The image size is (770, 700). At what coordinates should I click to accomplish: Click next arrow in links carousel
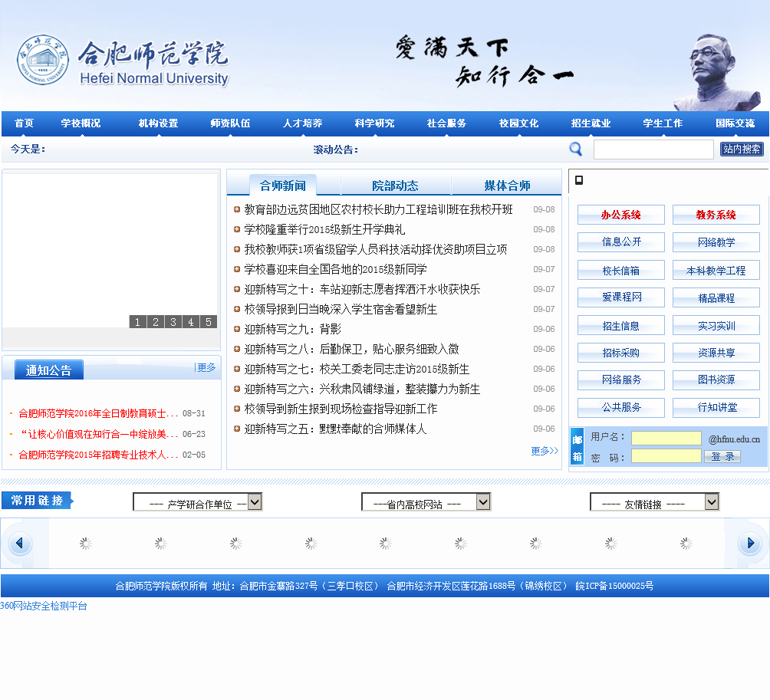750,543
